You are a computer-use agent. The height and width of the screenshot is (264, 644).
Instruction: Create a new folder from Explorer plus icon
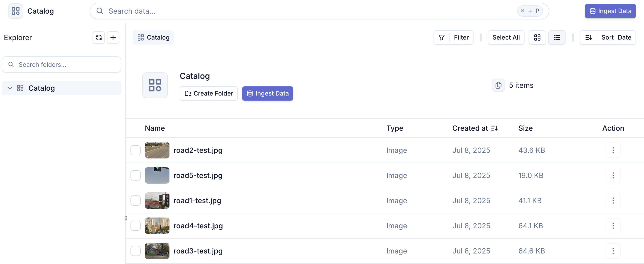[x=113, y=37]
